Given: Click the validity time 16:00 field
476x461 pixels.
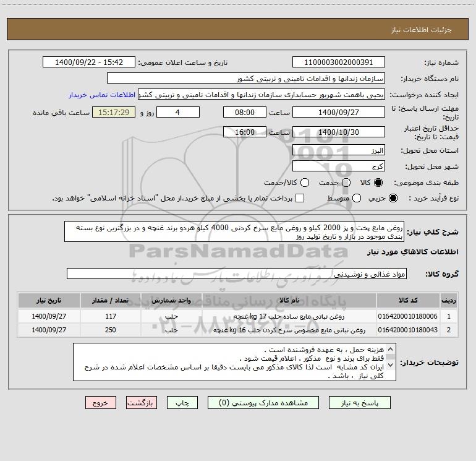Looking at the screenshot, I should [245, 132].
